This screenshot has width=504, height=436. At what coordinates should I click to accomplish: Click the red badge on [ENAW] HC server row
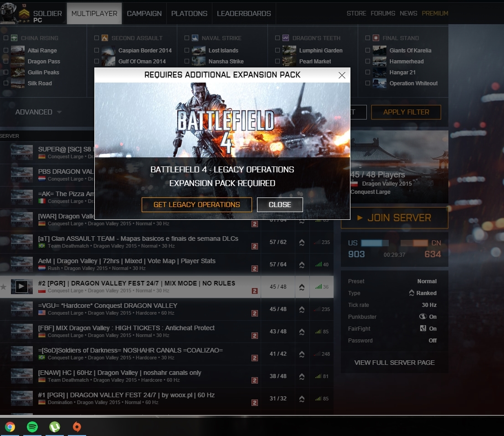tap(255, 380)
